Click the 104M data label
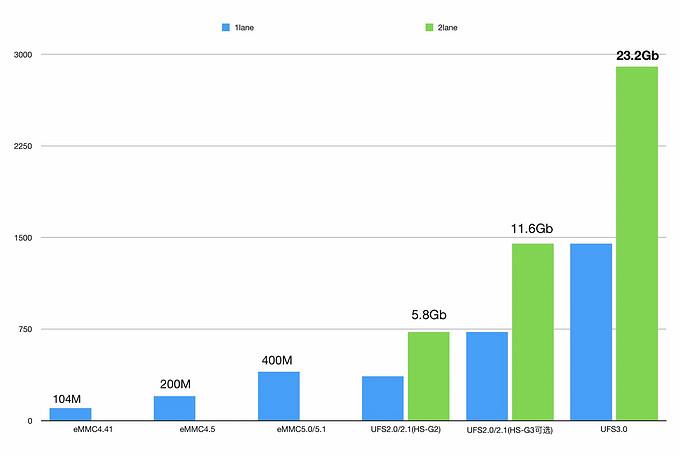680x456 pixels. (67, 399)
